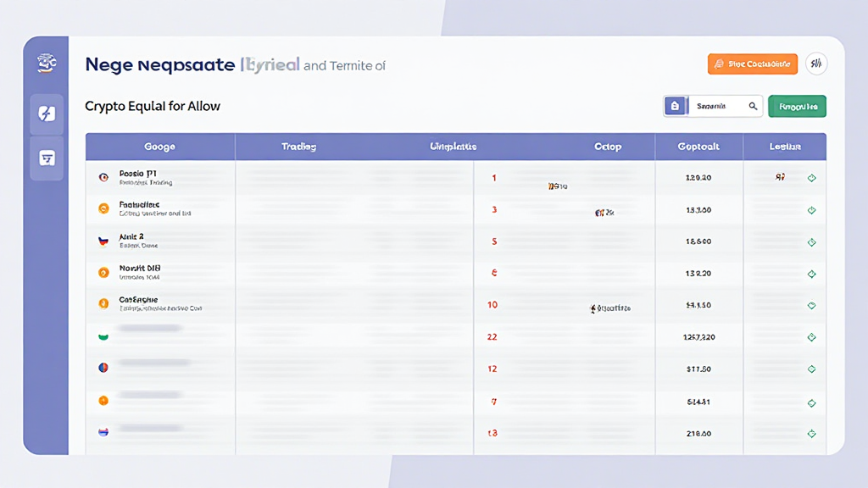Click the flag icon beside Amit 2
868x488 pixels.
103,241
